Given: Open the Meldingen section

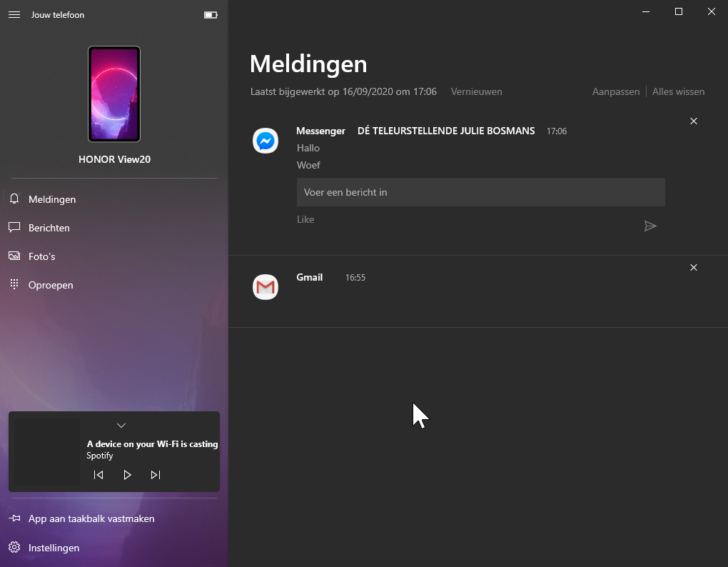Looking at the screenshot, I should click(x=52, y=199).
